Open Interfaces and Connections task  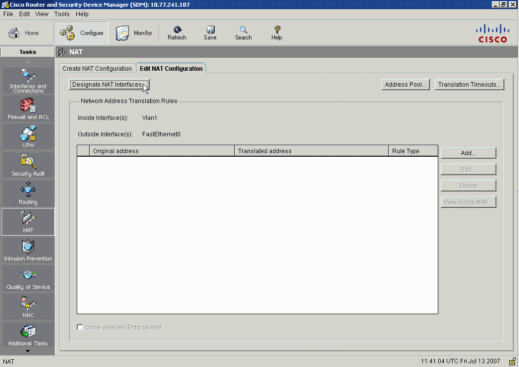point(28,81)
